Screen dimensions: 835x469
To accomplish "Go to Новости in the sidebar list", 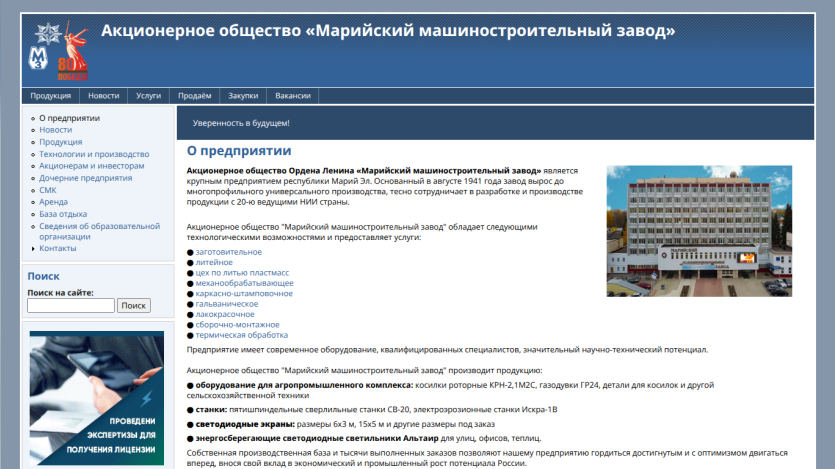I will point(55,130).
